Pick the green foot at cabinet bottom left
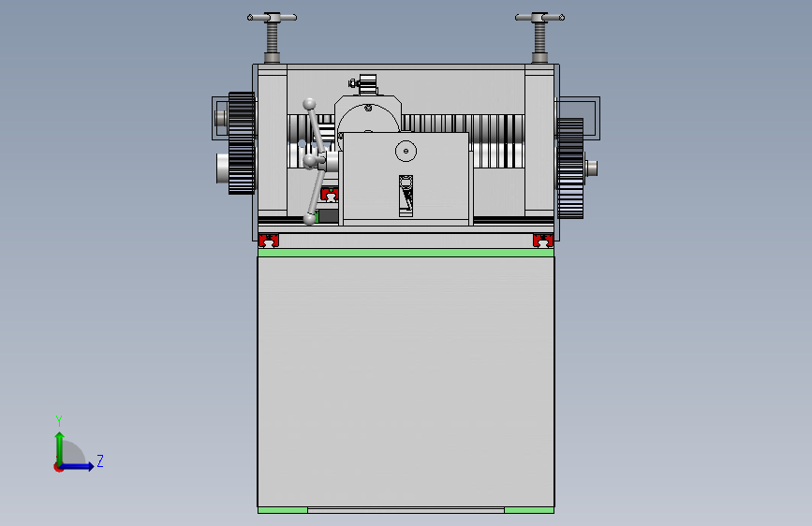Image resolution: width=812 pixels, height=526 pixels. point(283,510)
